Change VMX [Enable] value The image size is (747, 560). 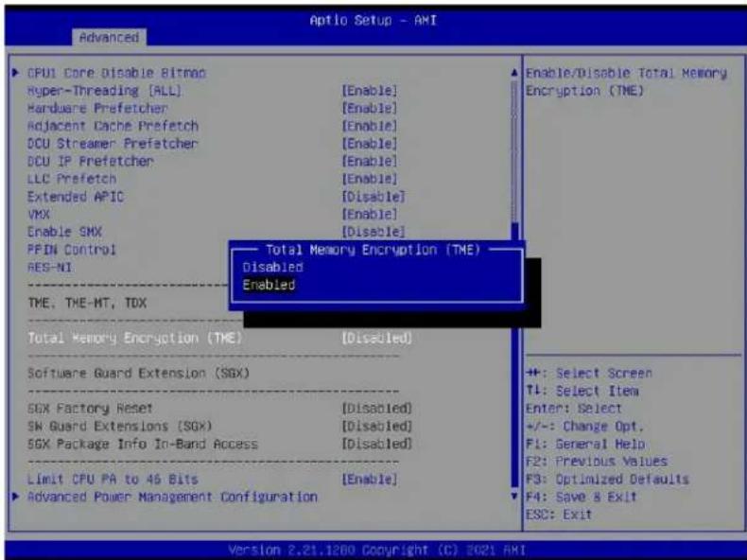369,214
